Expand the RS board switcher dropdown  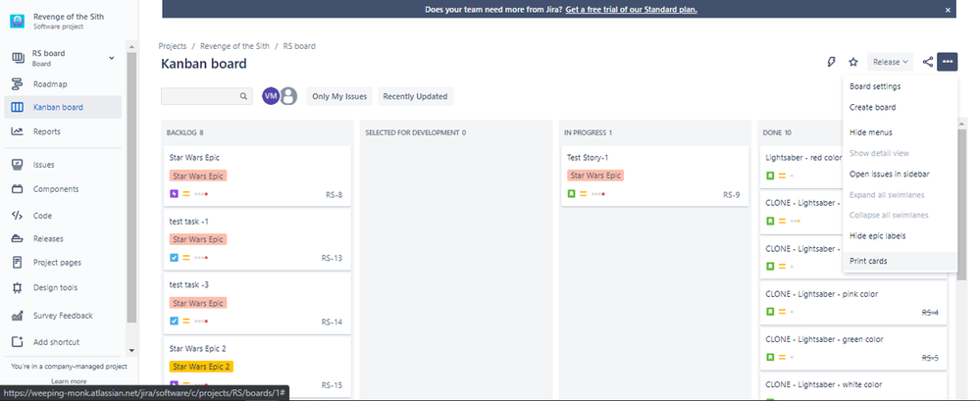pos(111,58)
